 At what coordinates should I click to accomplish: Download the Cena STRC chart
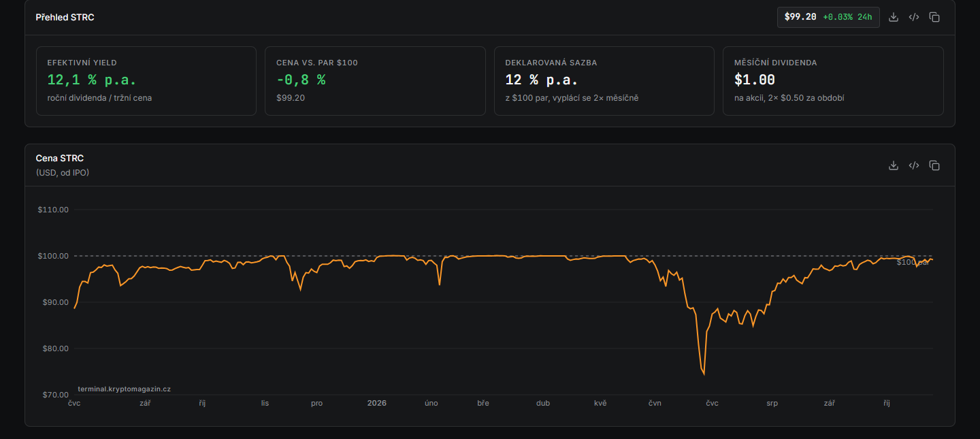click(x=894, y=165)
